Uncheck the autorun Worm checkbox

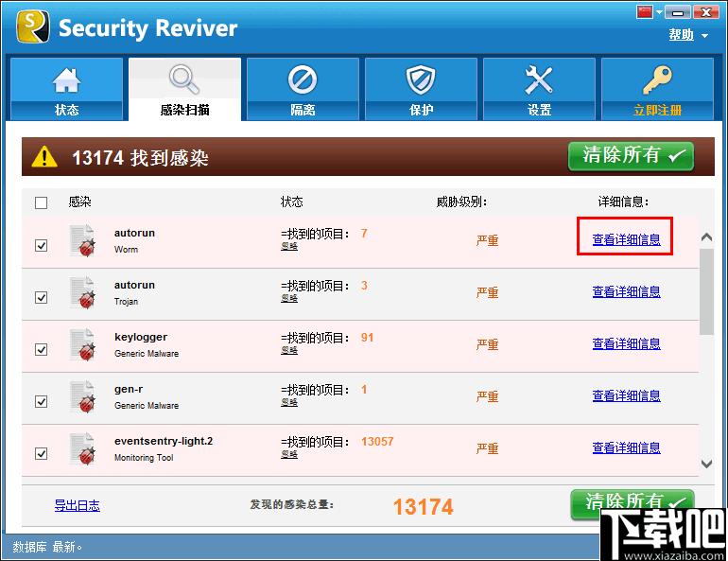pos(41,245)
